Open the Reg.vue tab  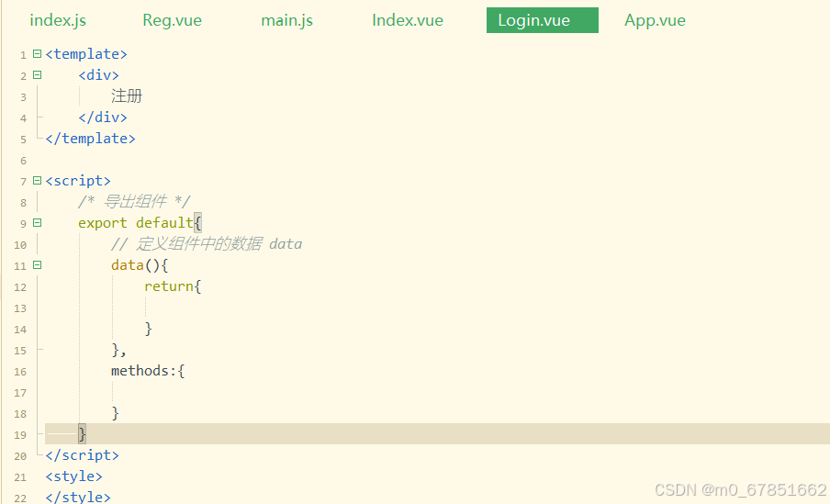point(172,20)
